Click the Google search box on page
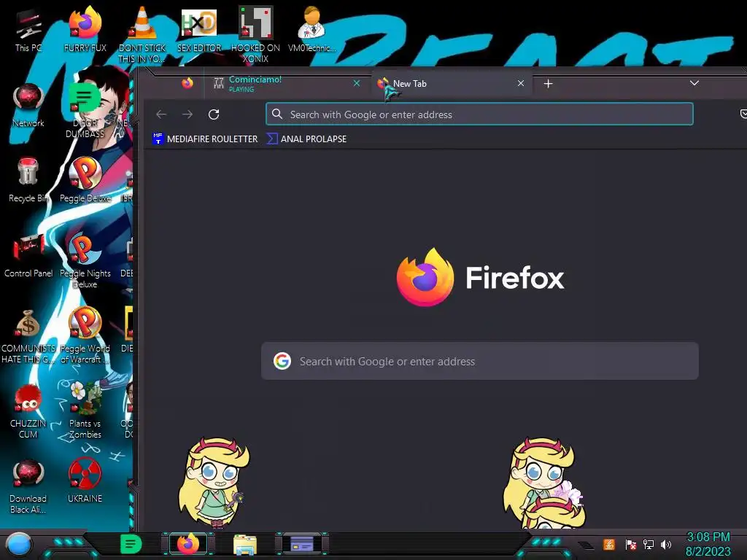This screenshot has height=560, width=747. pos(480,361)
